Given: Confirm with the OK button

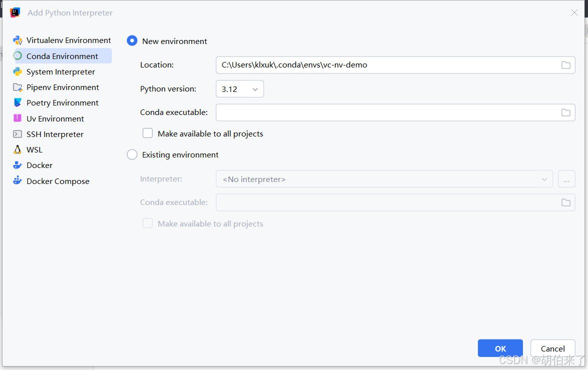Looking at the screenshot, I should [500, 348].
